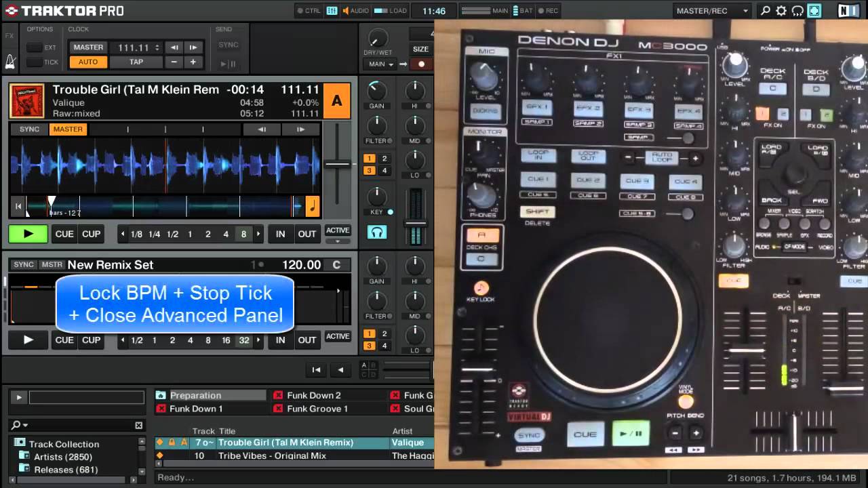
Task: Toggle Deck C MSTR button
Action: (x=52, y=265)
